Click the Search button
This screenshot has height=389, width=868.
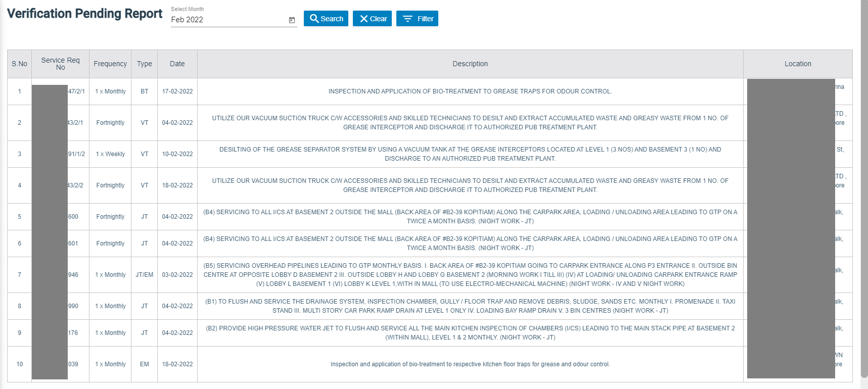tap(326, 19)
